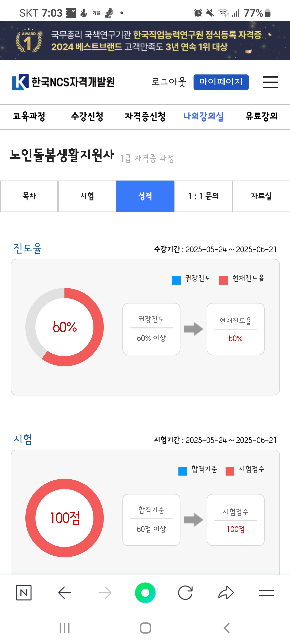290x644 pixels.
Task: Switch to the 목차 tab
Action: [29, 196]
